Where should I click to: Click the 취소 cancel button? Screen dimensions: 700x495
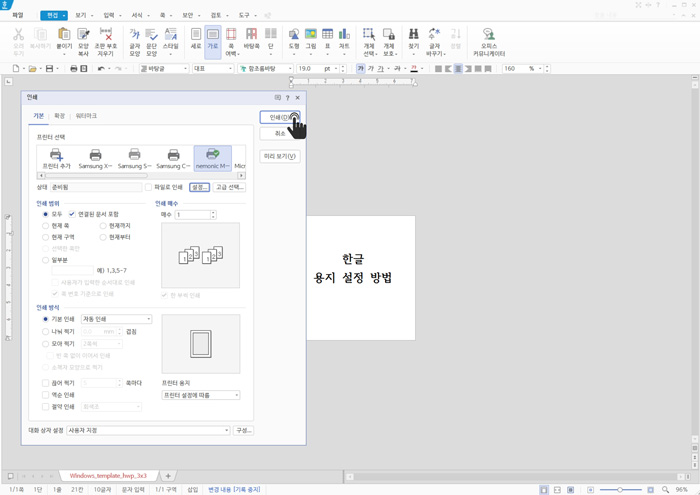(x=280, y=133)
